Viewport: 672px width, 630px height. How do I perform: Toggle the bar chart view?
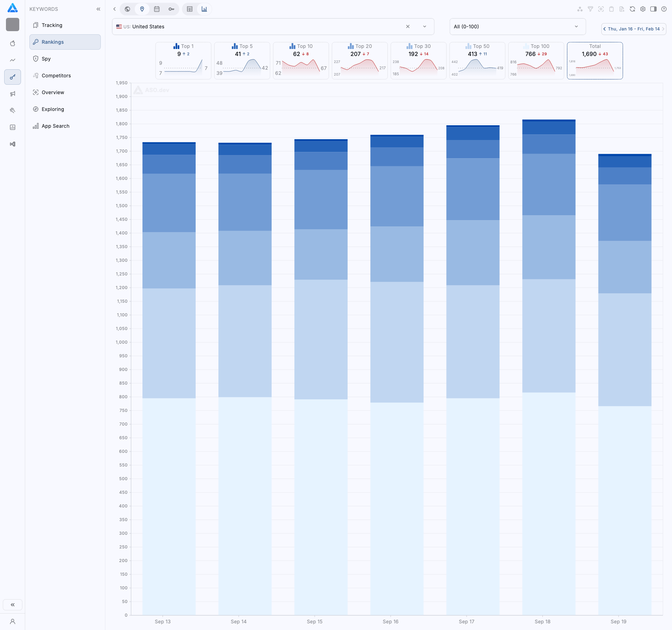(204, 9)
